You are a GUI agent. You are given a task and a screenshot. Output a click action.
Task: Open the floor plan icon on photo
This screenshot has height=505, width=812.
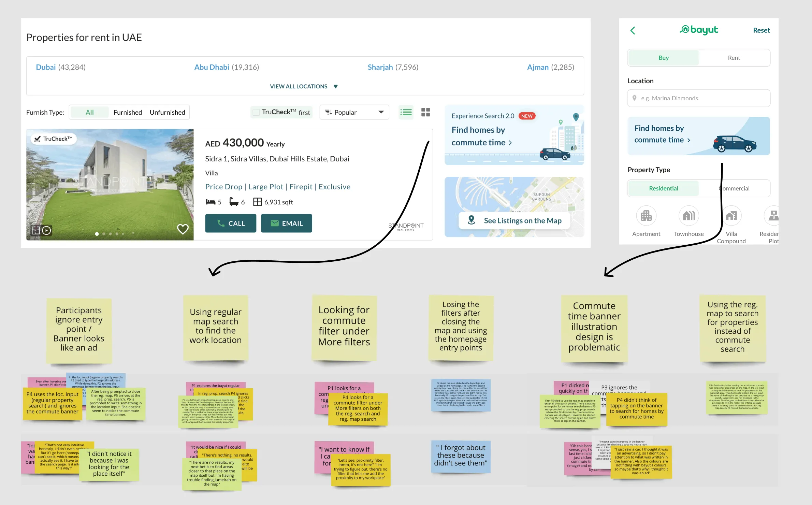click(35, 230)
